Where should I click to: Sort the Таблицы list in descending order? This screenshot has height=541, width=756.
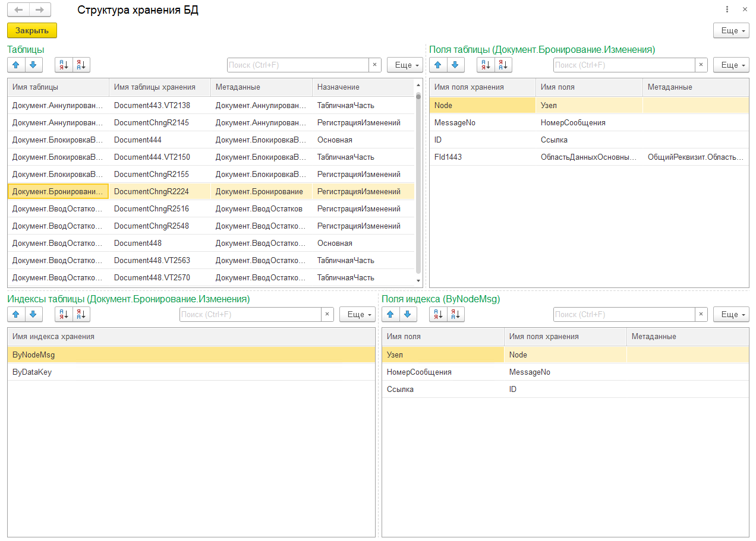click(x=81, y=65)
